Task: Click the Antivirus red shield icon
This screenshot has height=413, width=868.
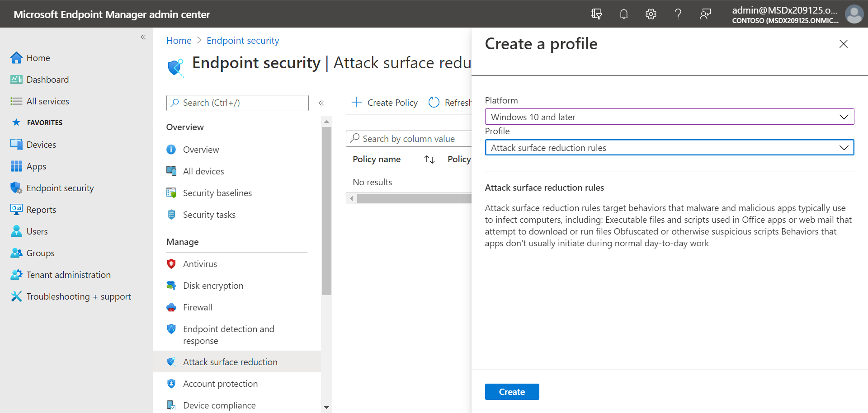Action: pyautogui.click(x=171, y=264)
